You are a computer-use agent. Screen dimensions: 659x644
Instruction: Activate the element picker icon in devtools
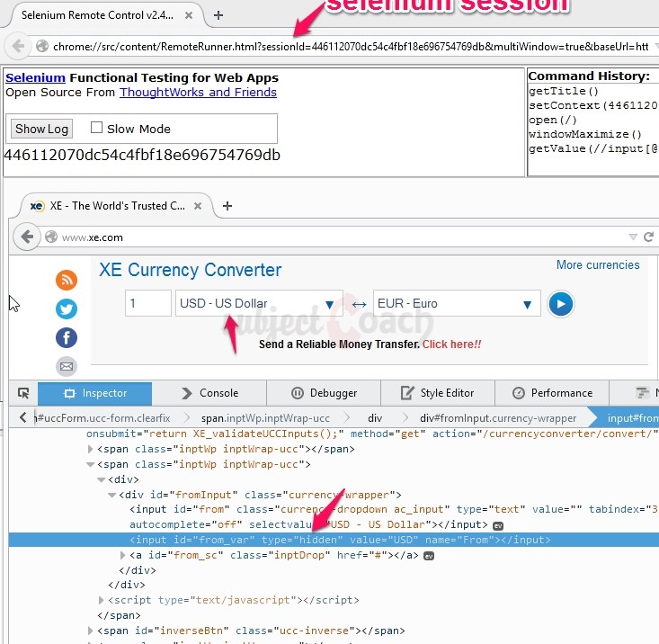23,393
